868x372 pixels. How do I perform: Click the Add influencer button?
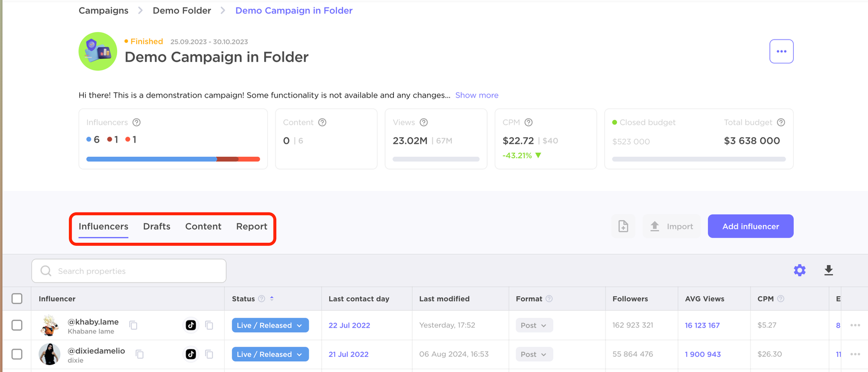(750, 226)
